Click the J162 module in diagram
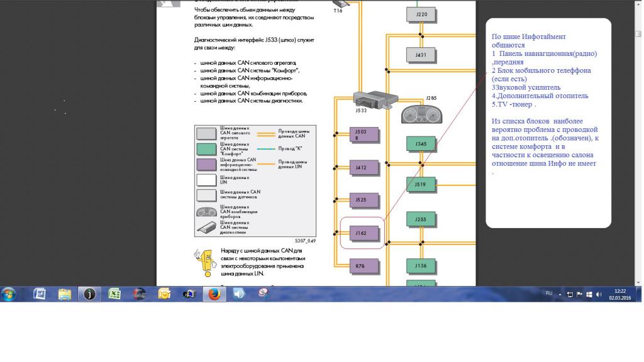644x362 pixels. pyautogui.click(x=363, y=233)
